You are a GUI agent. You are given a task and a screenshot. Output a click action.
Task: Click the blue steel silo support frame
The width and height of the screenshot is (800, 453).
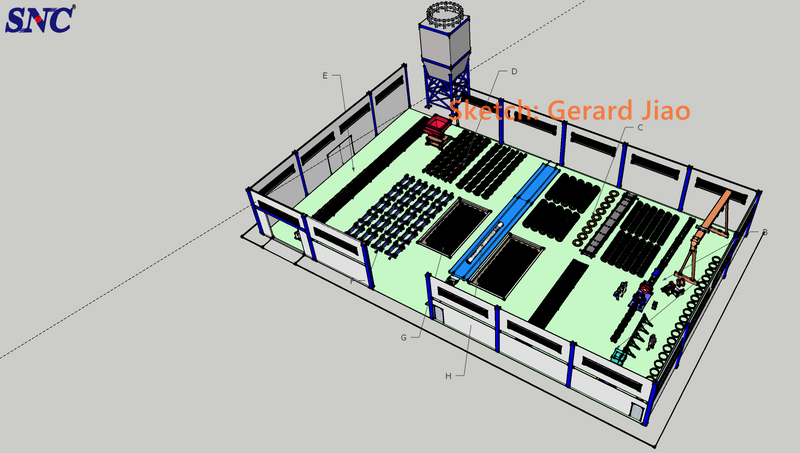coord(445,88)
